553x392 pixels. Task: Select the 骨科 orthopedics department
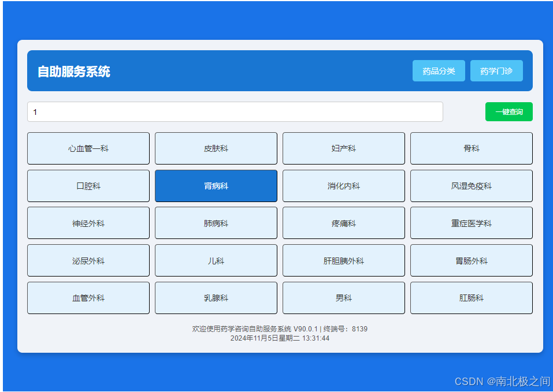tap(471, 148)
